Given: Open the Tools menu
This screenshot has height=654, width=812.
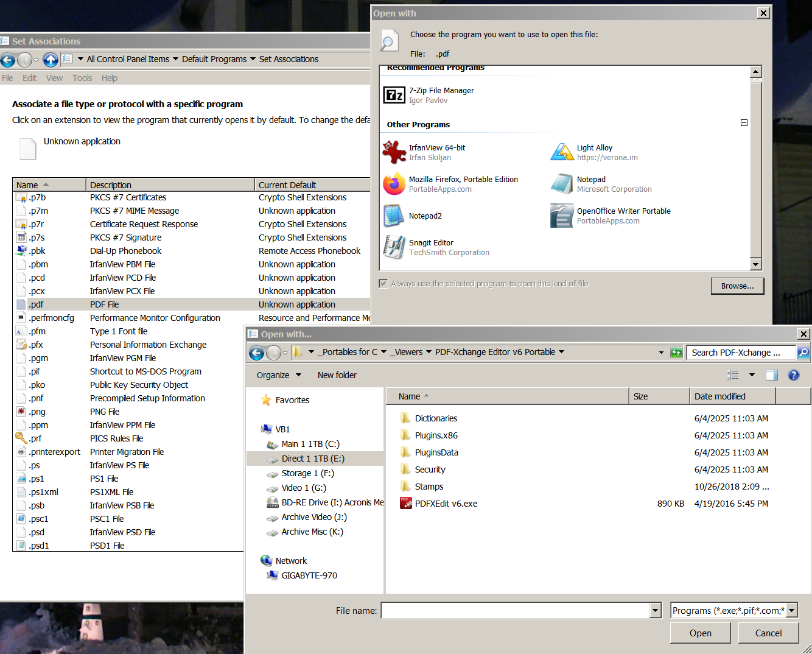Looking at the screenshot, I should point(82,78).
